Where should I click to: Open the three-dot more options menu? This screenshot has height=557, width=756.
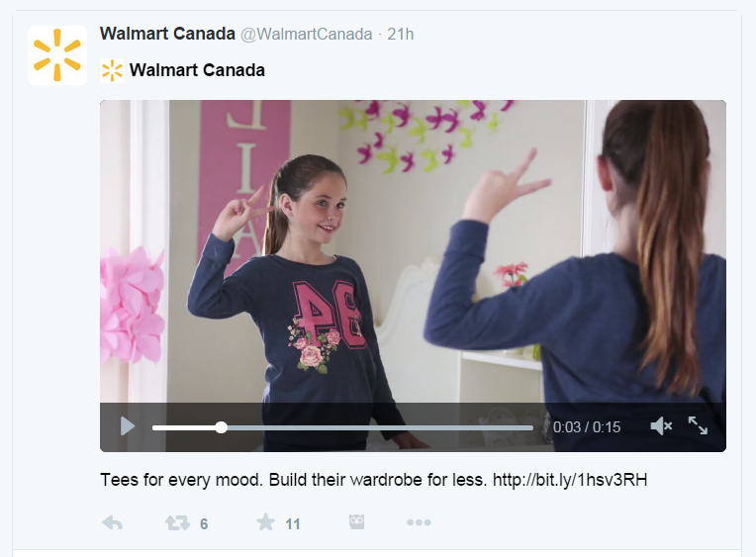[x=419, y=522]
